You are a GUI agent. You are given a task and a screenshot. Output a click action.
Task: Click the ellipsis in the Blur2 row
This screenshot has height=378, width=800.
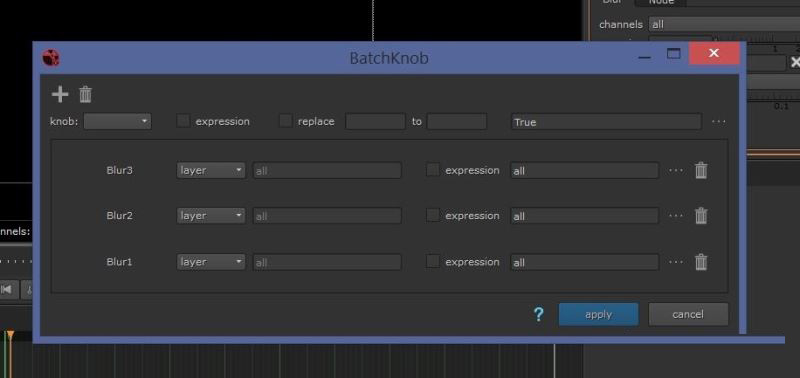676,216
